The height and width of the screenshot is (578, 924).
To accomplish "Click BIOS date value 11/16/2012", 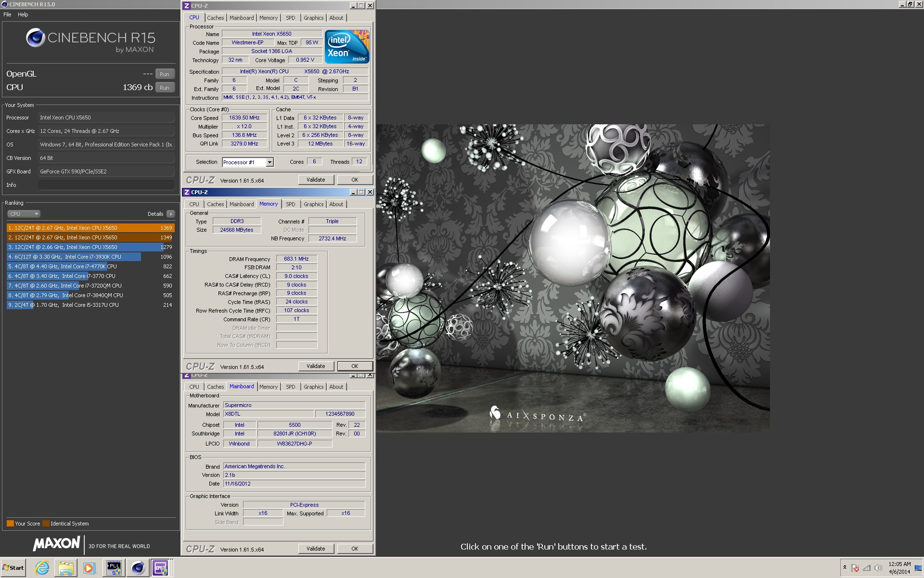I will pyautogui.click(x=294, y=484).
